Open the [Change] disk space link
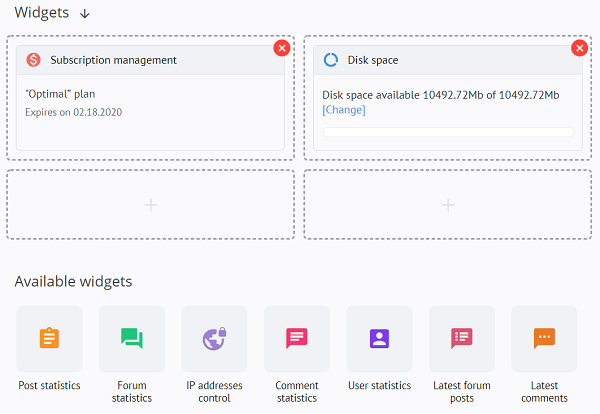The width and height of the screenshot is (600, 414). coord(344,110)
